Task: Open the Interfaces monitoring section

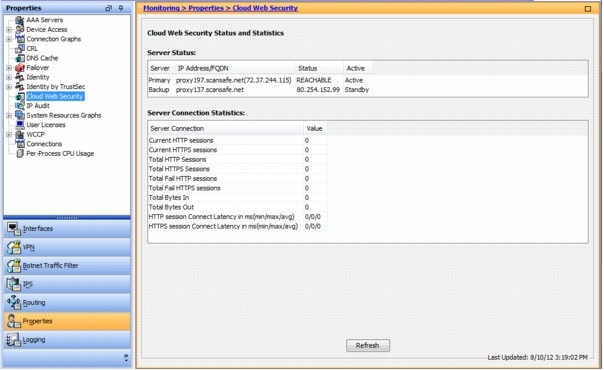Action: [x=67, y=228]
